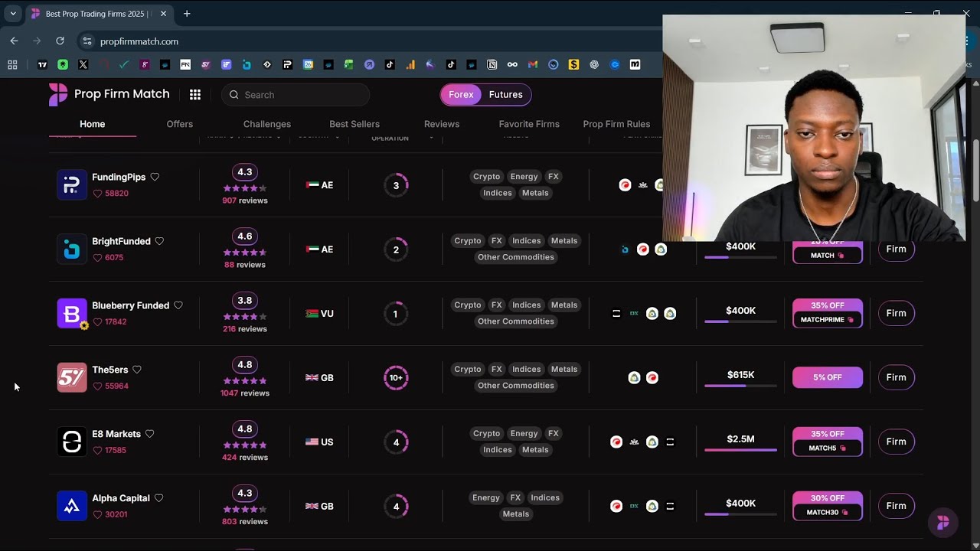This screenshot has height=551, width=980.
Task: Open the X (Twitter) bookmark icon
Action: click(83, 65)
